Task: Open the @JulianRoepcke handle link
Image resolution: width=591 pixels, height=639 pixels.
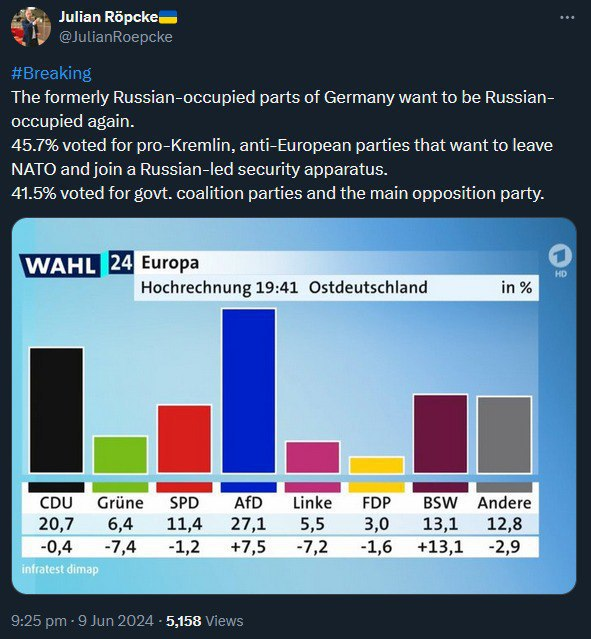Action: (x=116, y=37)
